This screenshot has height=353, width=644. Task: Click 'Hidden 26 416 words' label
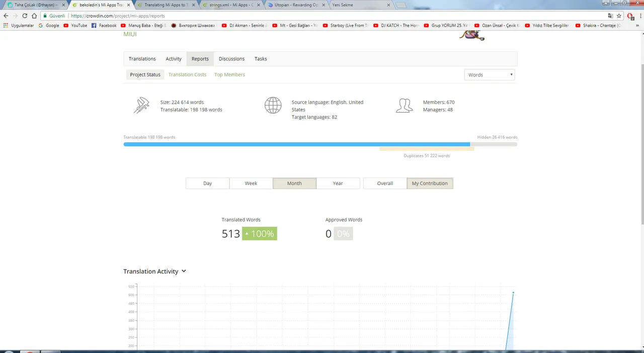(x=497, y=137)
